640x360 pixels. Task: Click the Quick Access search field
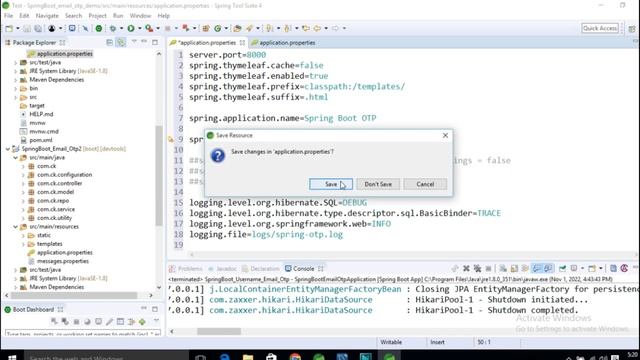click(x=600, y=28)
